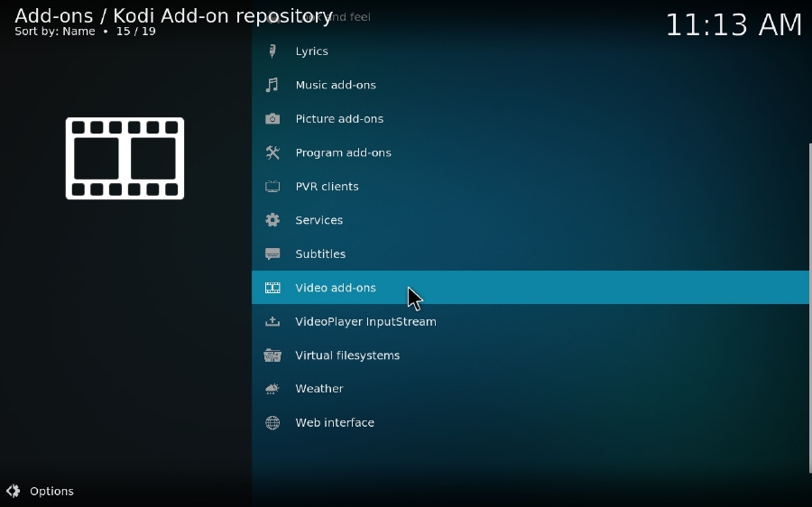
Task: Open the Lyrics category
Action: tap(531, 51)
